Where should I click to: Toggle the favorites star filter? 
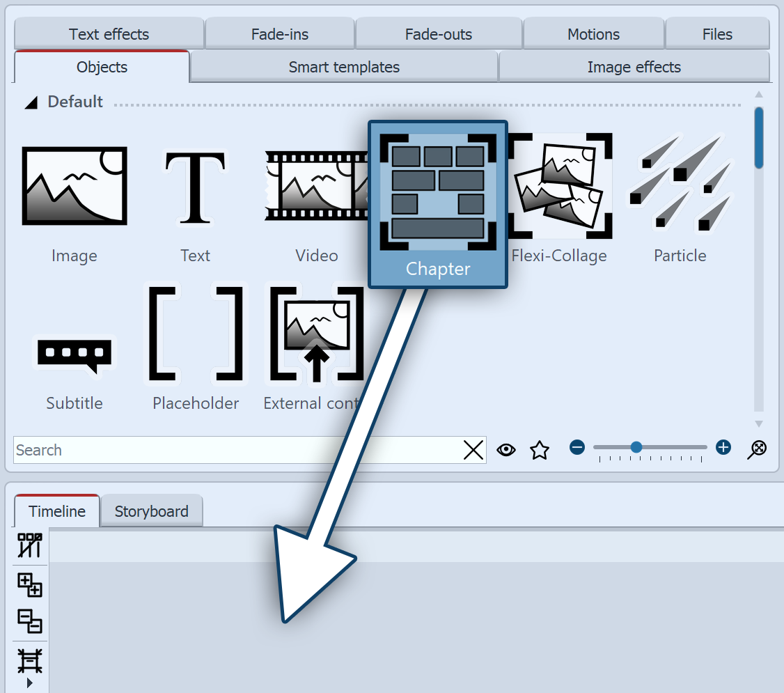(540, 450)
